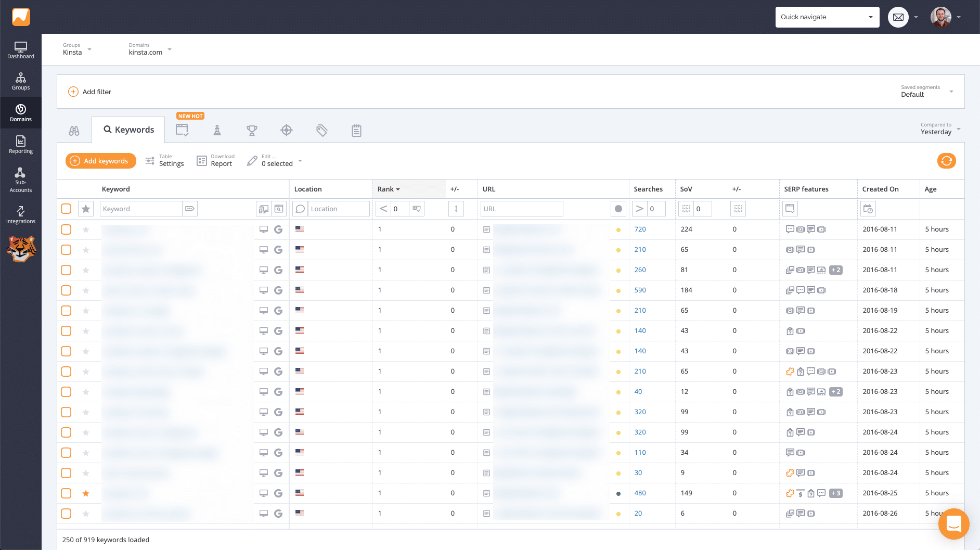
Task: Check the select-all checkbox in the table header
Action: (x=66, y=208)
